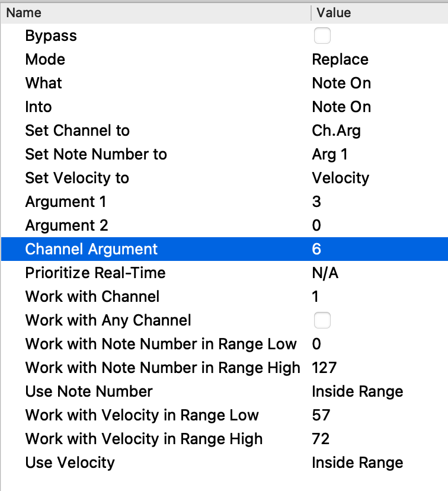
Task: Edit the Note Number Range High value 127
Action: tap(324, 368)
